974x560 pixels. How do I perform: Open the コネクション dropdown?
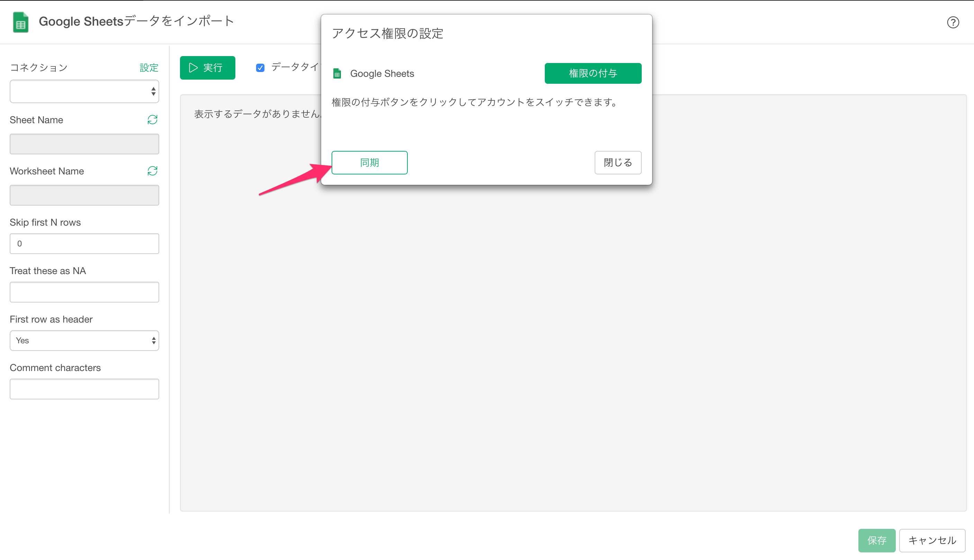84,91
